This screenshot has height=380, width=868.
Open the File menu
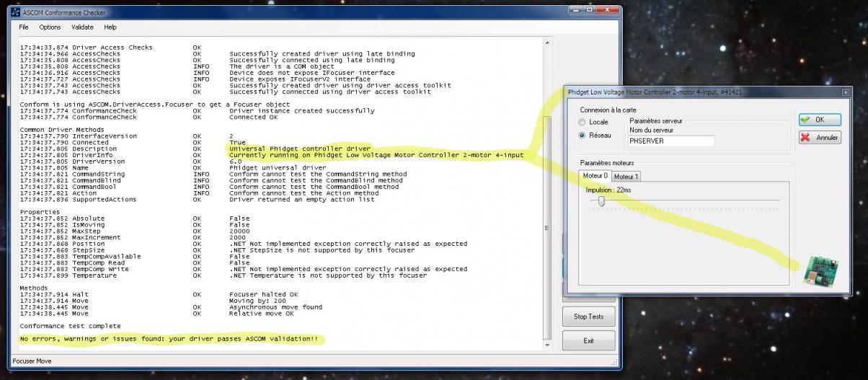tap(24, 27)
